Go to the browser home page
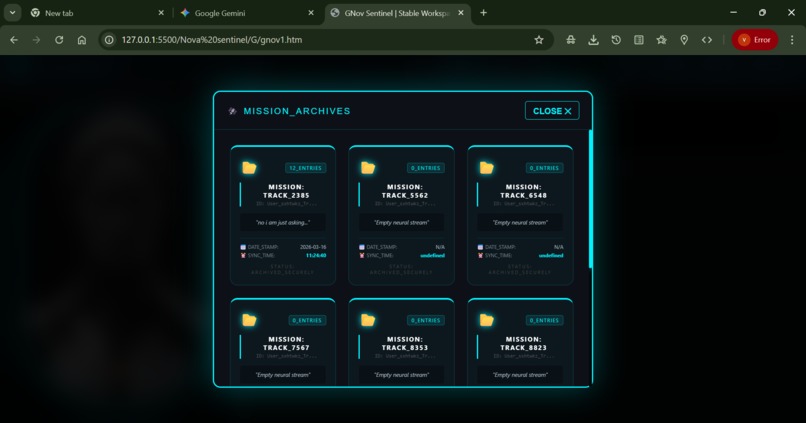The height and width of the screenshot is (423, 806). click(82, 40)
